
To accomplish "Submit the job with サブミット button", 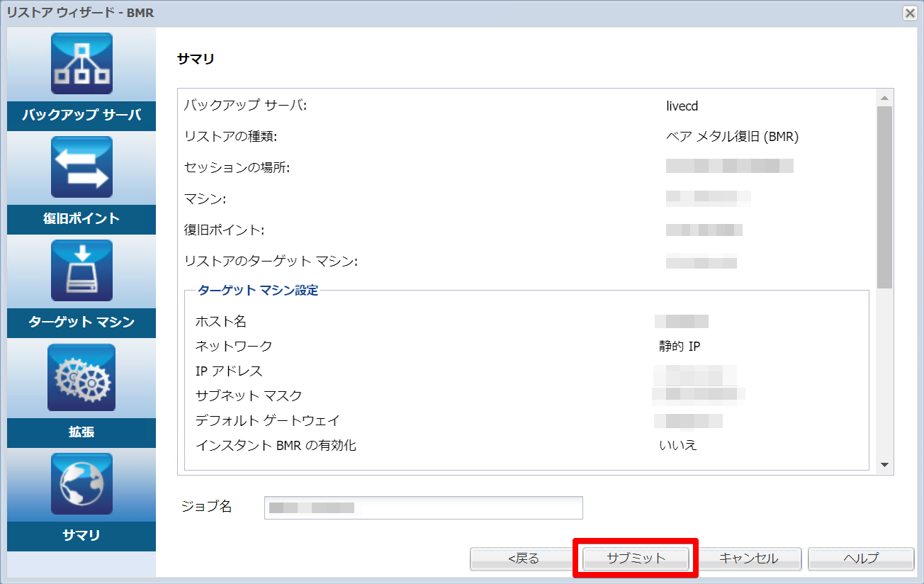I will pos(636,558).
